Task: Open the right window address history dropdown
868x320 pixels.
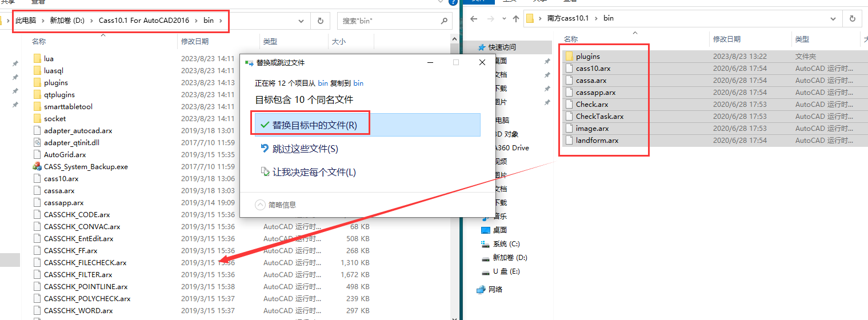Action: tap(833, 18)
